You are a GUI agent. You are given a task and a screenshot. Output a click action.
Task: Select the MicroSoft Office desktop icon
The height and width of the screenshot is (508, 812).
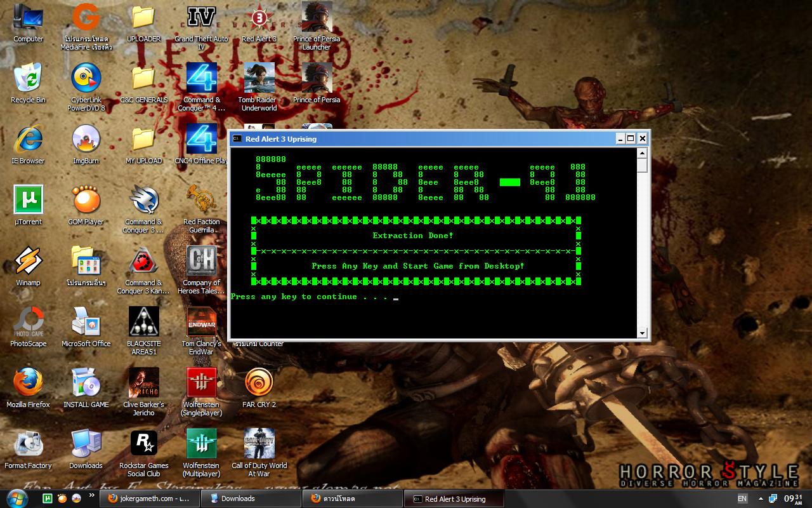86,327
